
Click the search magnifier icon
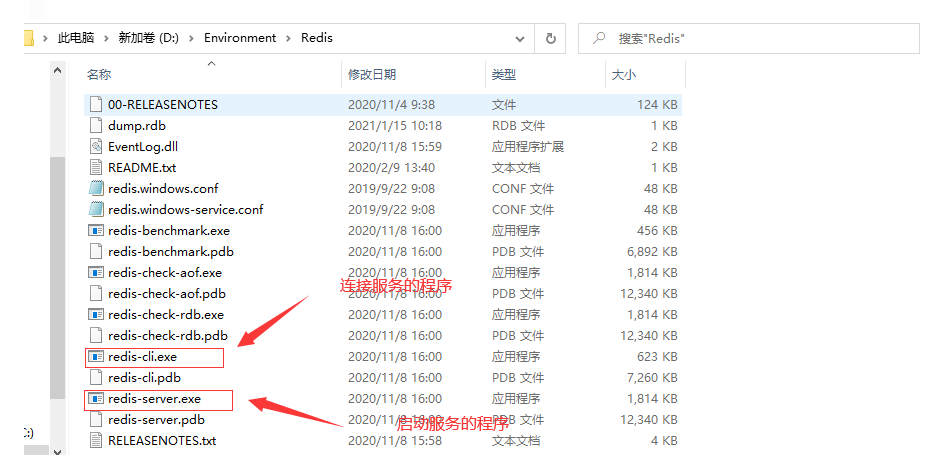[x=600, y=38]
